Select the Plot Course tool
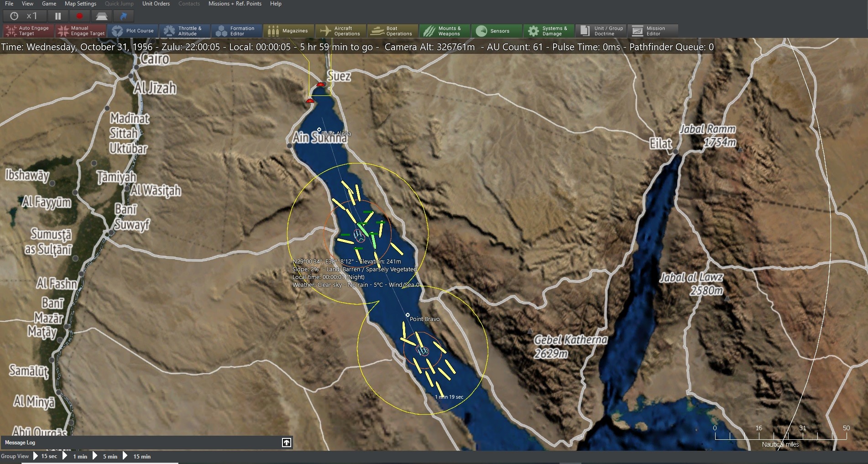 tap(133, 31)
